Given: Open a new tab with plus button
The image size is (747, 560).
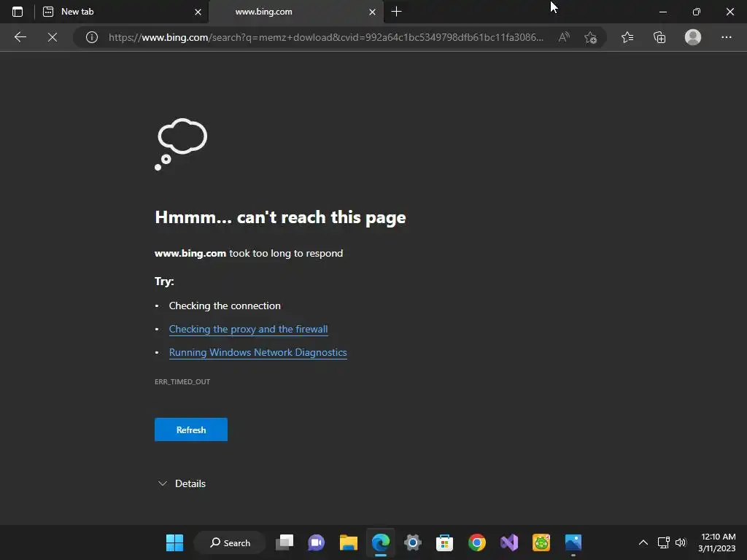Looking at the screenshot, I should [x=396, y=12].
